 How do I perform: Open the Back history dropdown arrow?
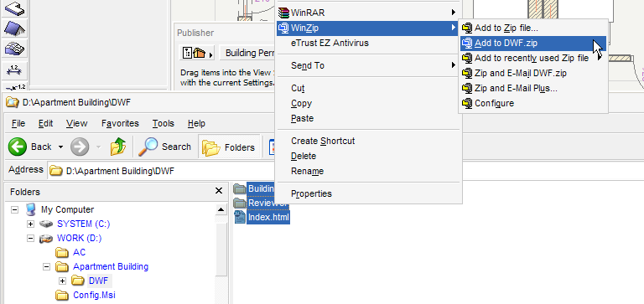(x=60, y=147)
